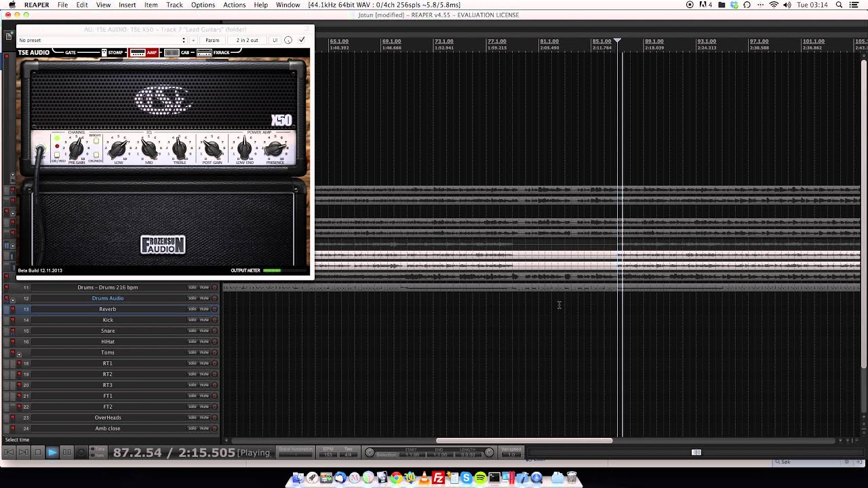The image size is (868, 488).
Task: Open VLC from the Dock
Action: tap(424, 479)
